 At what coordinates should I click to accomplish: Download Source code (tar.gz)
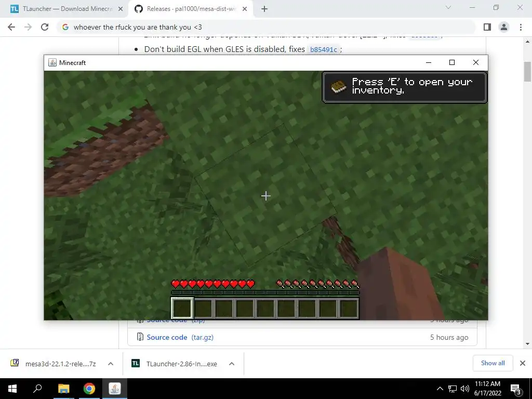(x=180, y=337)
